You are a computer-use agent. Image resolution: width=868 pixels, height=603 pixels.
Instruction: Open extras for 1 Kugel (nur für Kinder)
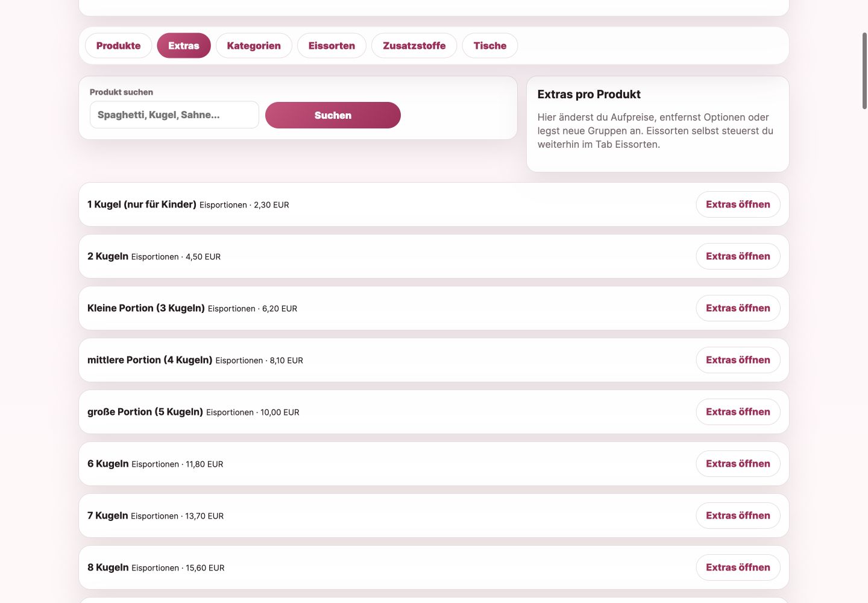click(738, 204)
